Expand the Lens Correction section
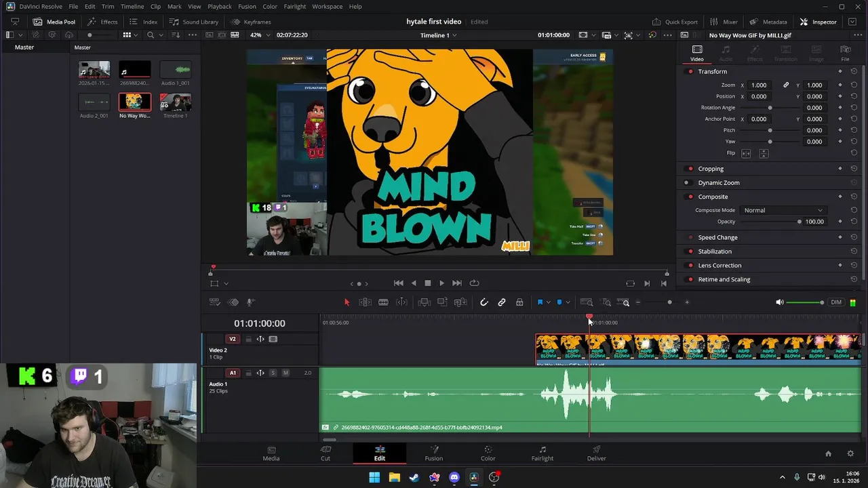 click(719, 266)
